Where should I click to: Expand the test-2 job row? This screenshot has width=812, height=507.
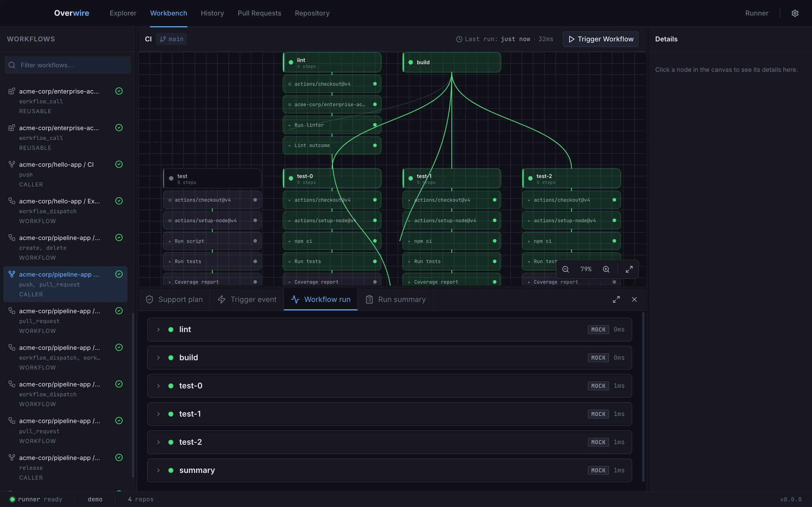(x=158, y=442)
